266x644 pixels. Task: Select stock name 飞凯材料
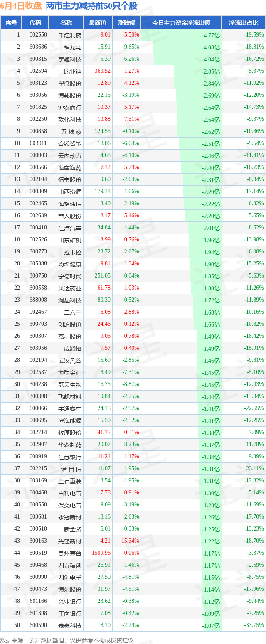(70, 396)
